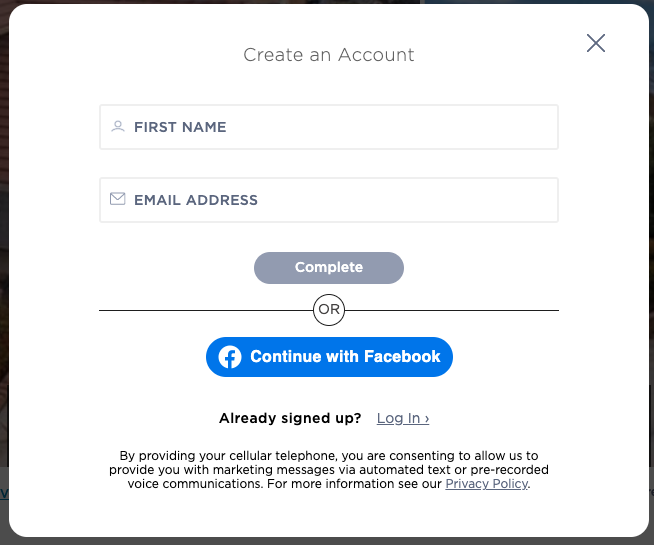Click the Create an Account heading
This screenshot has height=545, width=654.
(329, 55)
